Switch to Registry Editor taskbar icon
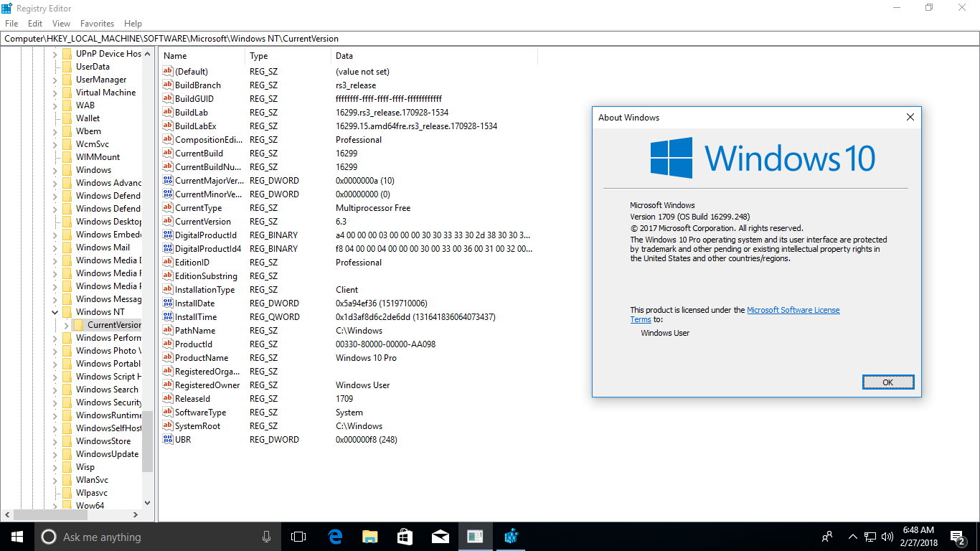The height and width of the screenshot is (551, 980). [x=511, y=537]
